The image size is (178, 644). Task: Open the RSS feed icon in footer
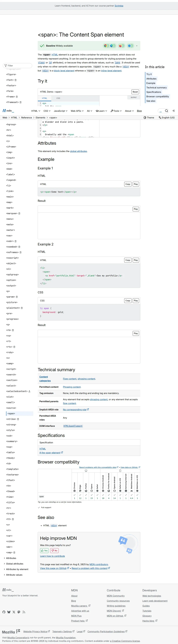pyautogui.click(x=24, y=612)
